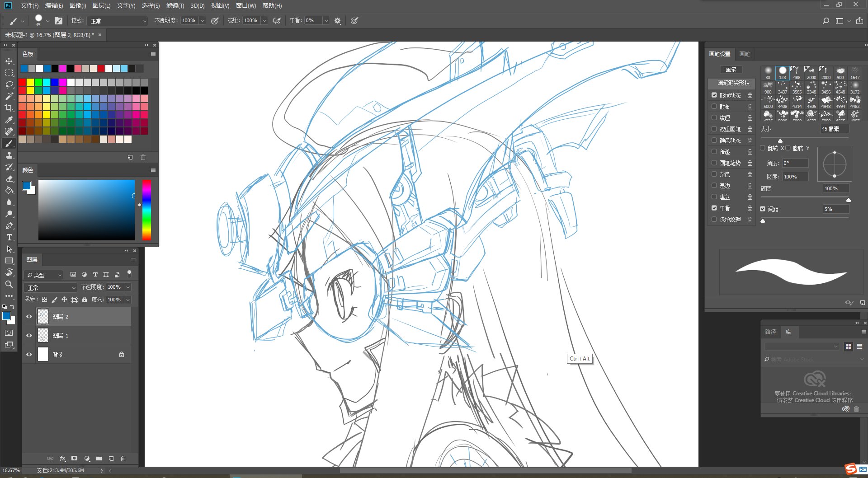Select the Healing Brush tool
This screenshot has width=868, height=478.
pos(9,131)
